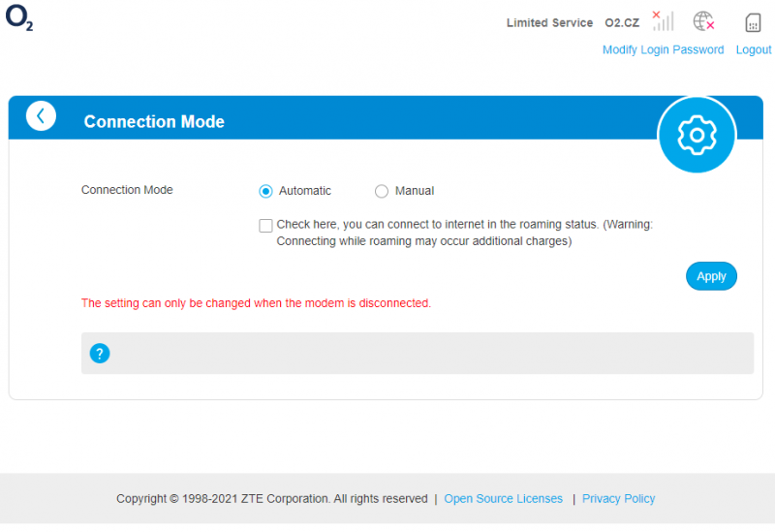Enable the roaming internet connection checkbox

click(x=265, y=226)
